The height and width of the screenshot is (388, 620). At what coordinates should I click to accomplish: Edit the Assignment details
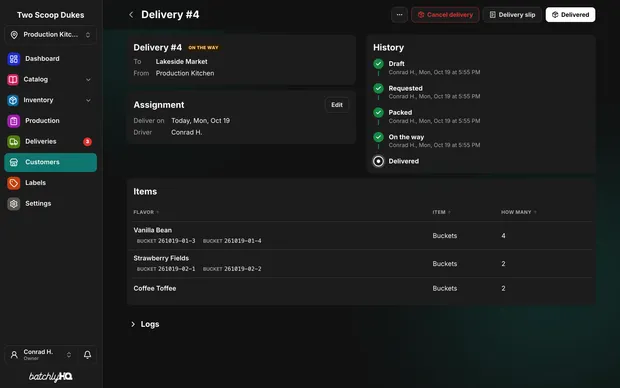337,105
